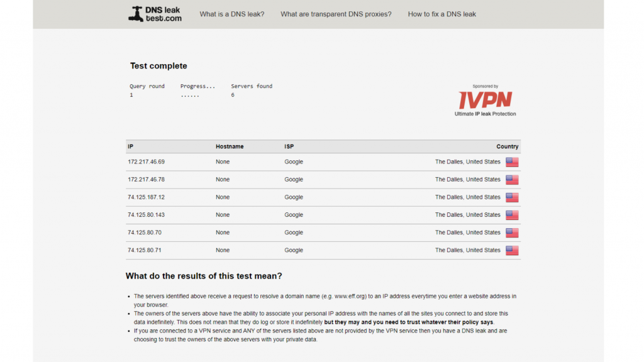The width and height of the screenshot is (644, 362).
Task: Click the Progress... label
Action: [x=197, y=86]
